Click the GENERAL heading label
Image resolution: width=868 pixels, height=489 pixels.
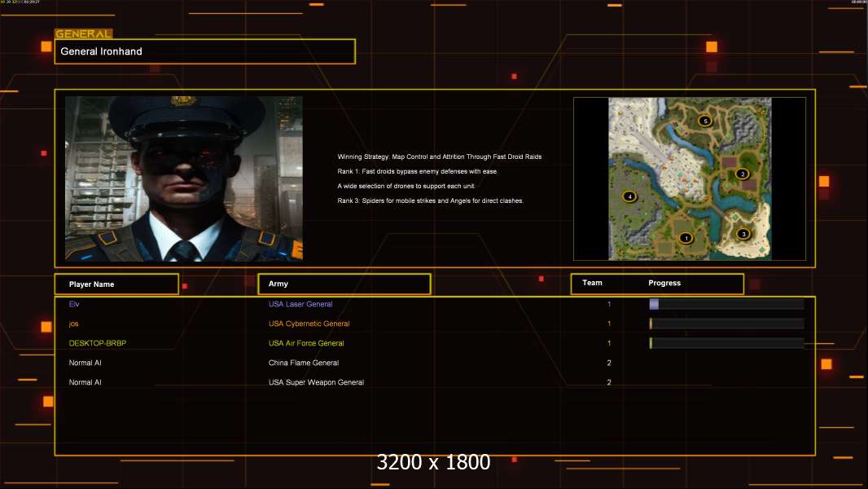click(x=84, y=33)
